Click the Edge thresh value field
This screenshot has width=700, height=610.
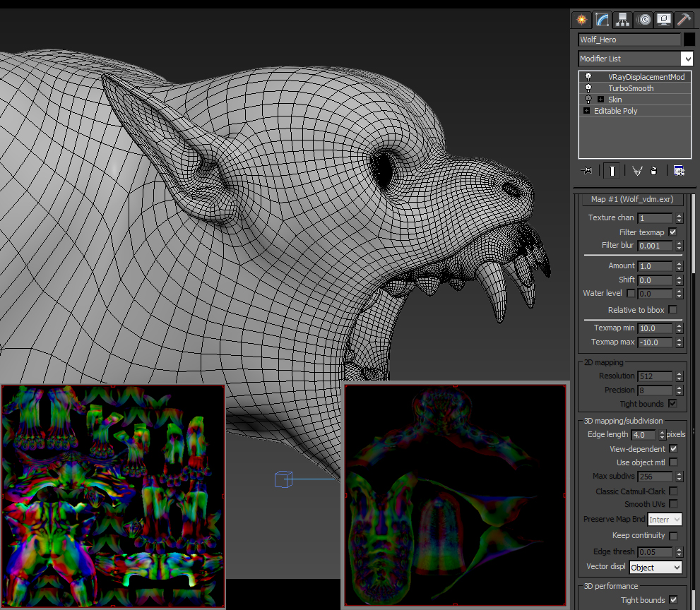point(655,552)
